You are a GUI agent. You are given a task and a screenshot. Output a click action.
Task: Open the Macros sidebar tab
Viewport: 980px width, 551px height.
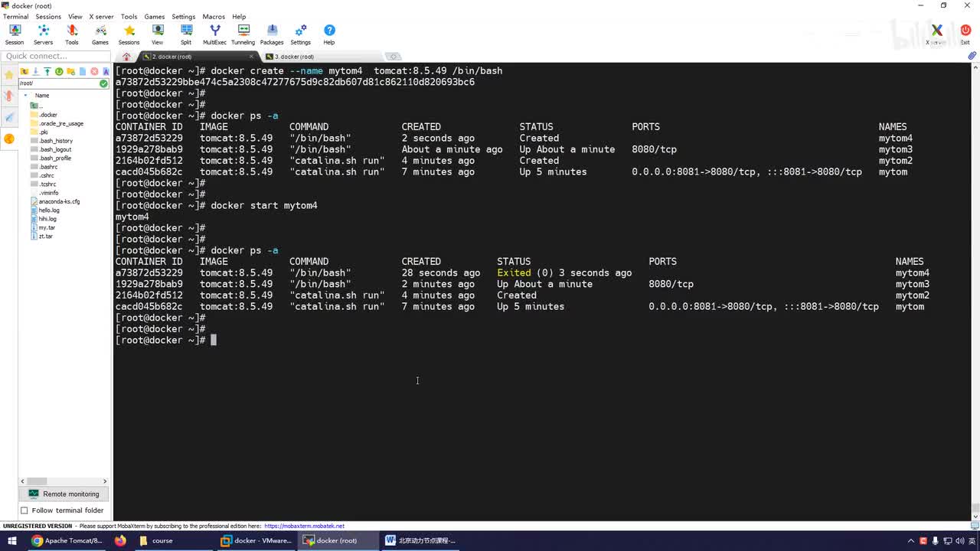9,117
